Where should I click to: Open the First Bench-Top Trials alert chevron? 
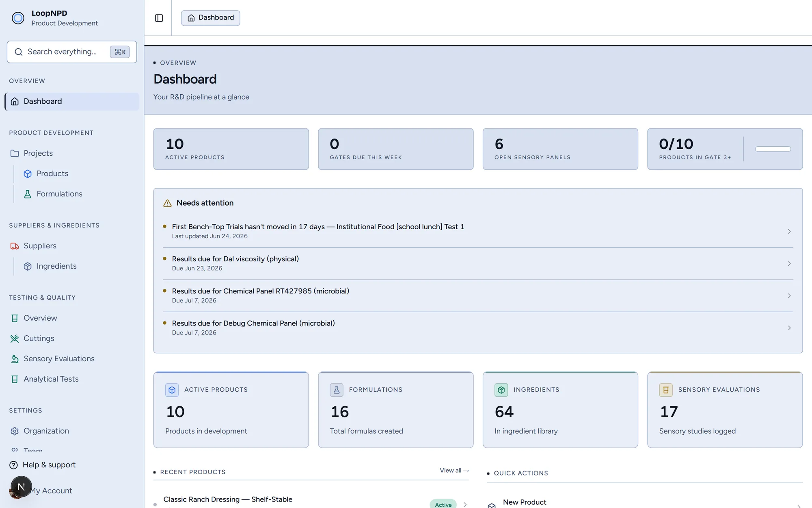tap(789, 232)
